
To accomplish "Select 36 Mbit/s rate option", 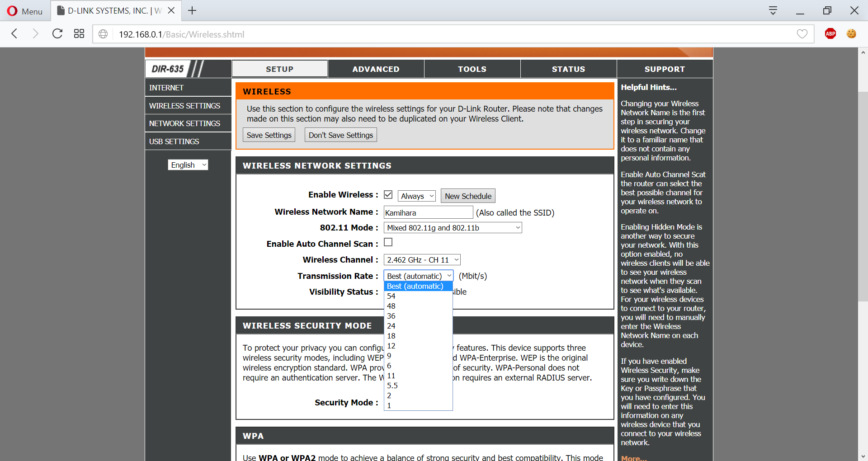I will [418, 316].
